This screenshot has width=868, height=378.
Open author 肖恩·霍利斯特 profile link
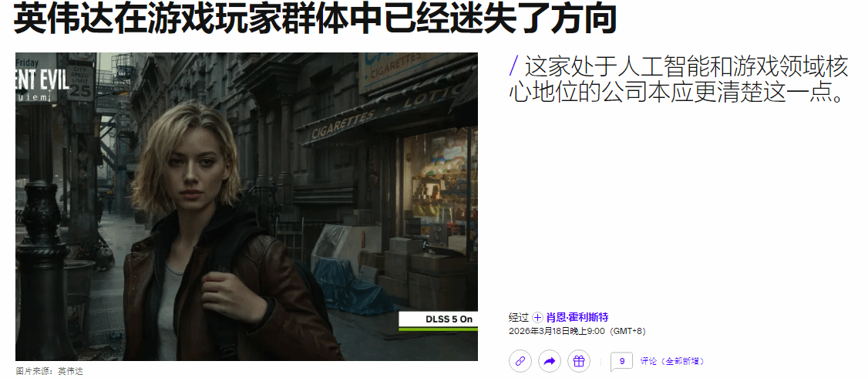tap(577, 317)
